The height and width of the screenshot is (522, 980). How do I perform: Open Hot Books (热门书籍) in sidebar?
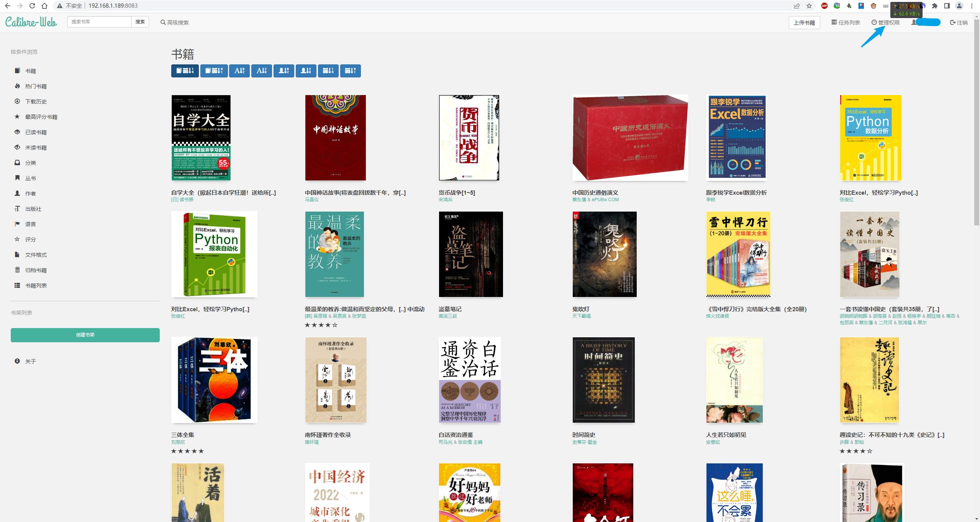pos(36,86)
